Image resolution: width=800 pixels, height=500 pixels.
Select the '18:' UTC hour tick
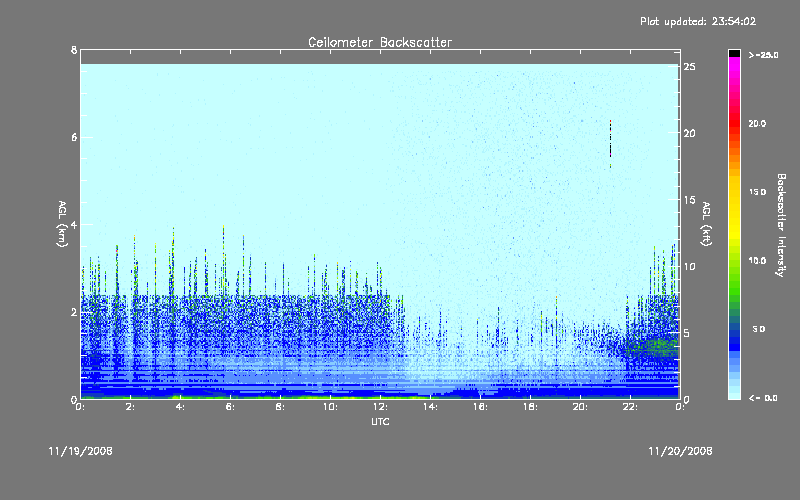click(x=530, y=407)
